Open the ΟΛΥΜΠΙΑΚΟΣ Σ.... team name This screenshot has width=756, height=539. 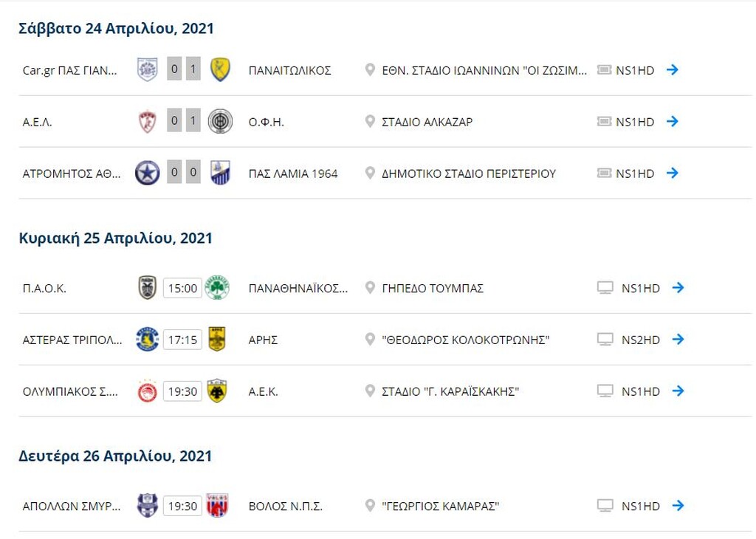coord(70,392)
